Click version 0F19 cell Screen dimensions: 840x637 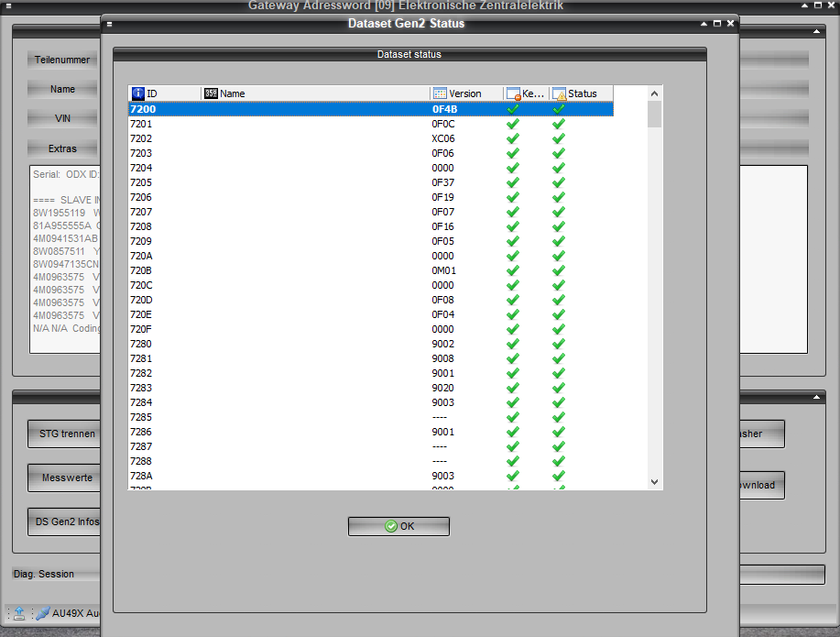pyautogui.click(x=442, y=197)
